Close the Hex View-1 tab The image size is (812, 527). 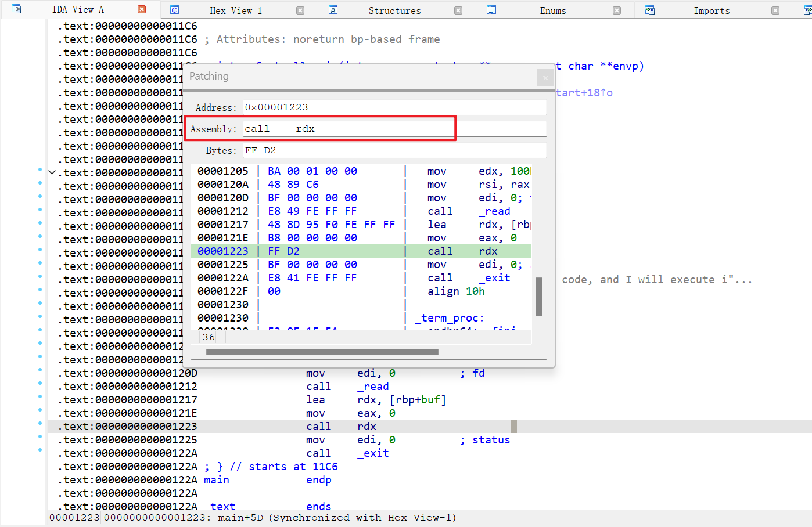coord(300,10)
